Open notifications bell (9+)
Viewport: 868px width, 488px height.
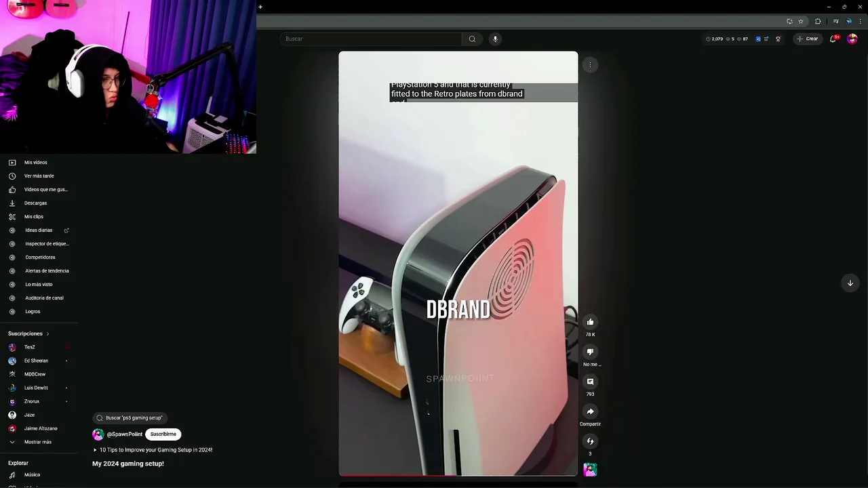(x=833, y=39)
